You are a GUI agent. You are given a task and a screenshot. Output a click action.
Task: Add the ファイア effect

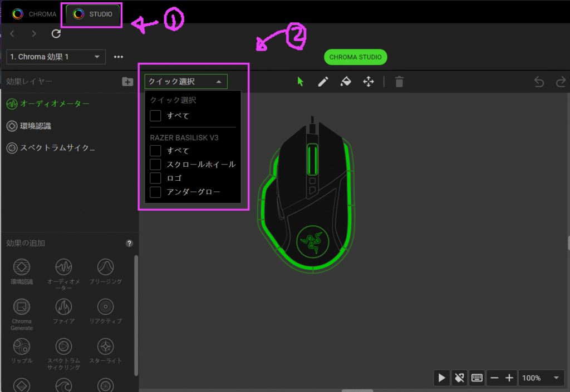tap(63, 311)
